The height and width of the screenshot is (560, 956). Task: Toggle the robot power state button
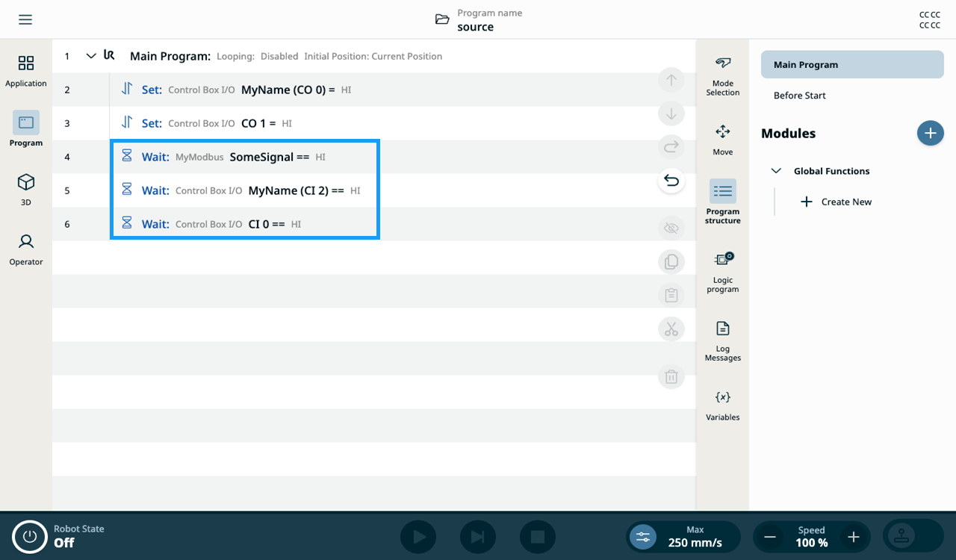click(x=30, y=536)
